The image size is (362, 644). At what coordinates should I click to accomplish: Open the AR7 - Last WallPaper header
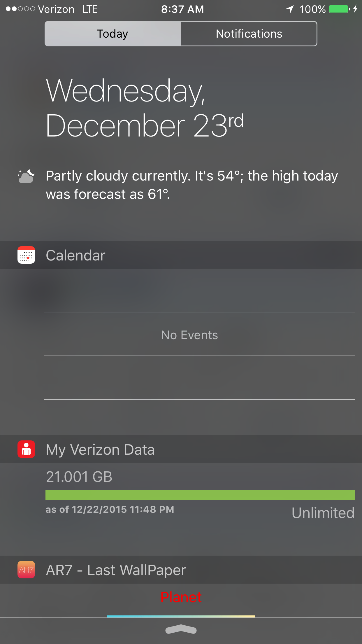[x=181, y=570]
